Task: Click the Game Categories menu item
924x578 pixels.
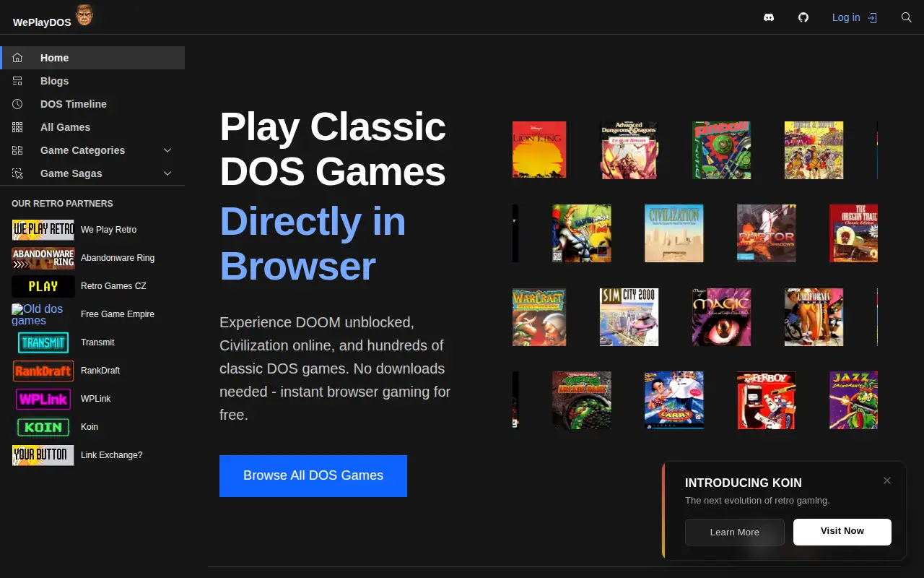Action: click(x=92, y=150)
